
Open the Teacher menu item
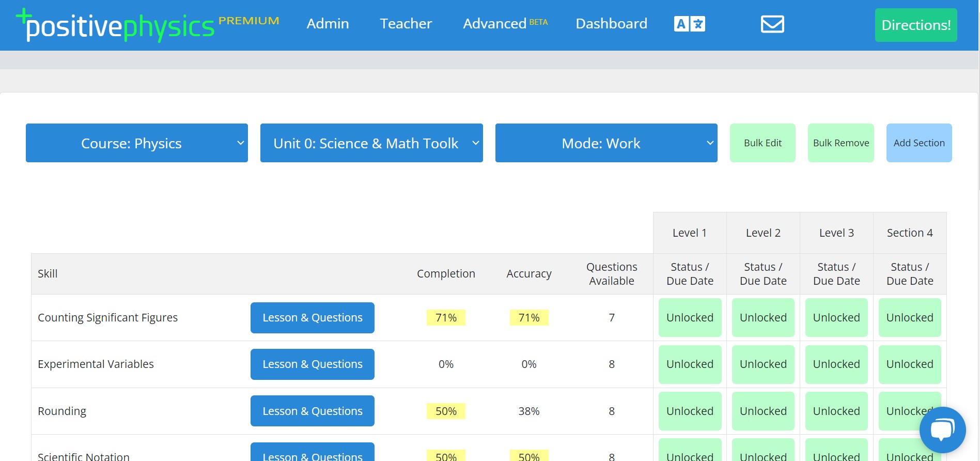point(406,24)
